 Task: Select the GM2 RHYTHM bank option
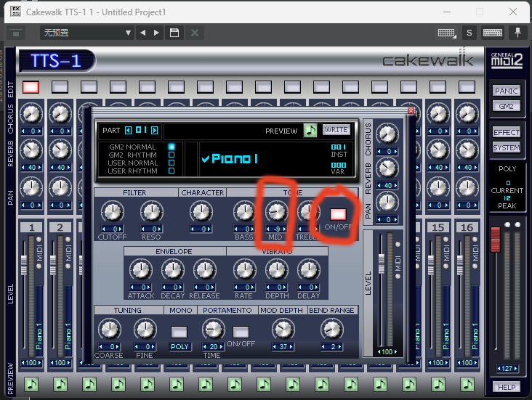[172, 155]
